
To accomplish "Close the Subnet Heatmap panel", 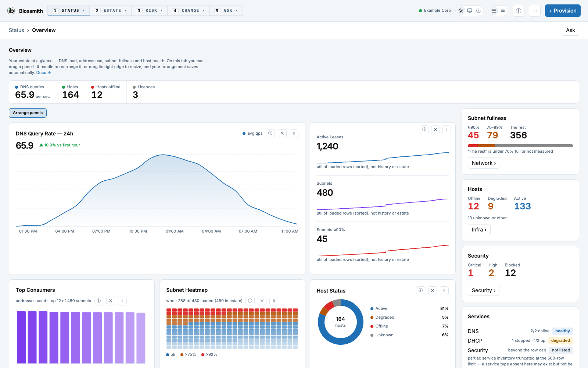I will [x=262, y=301].
